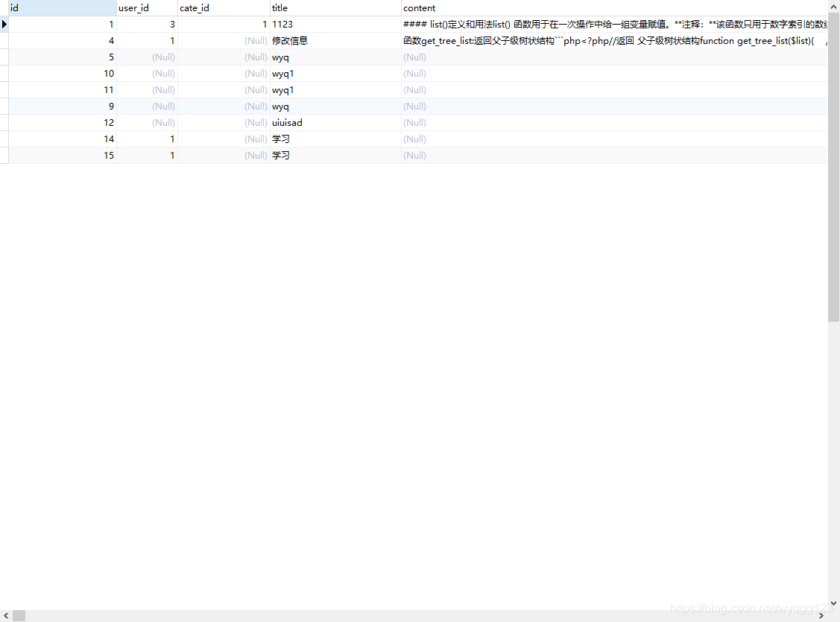
Task: Select the content cell starting with '#### list()'
Action: pos(614,24)
